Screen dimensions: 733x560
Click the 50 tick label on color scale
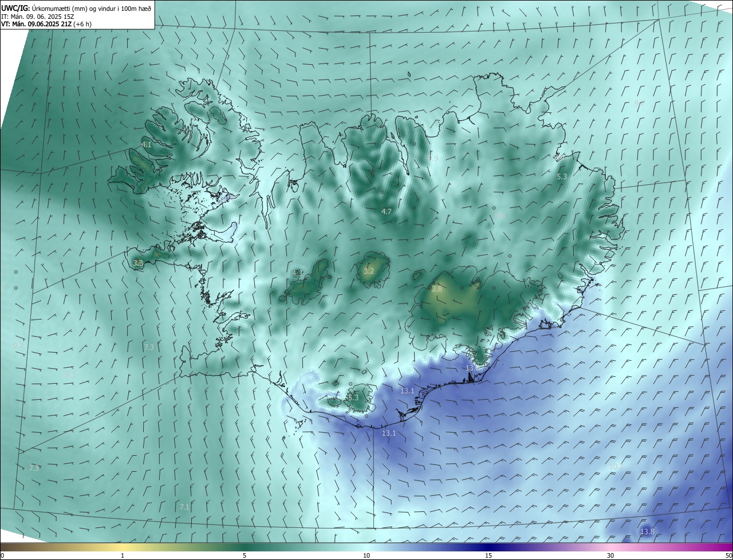pos(728,556)
